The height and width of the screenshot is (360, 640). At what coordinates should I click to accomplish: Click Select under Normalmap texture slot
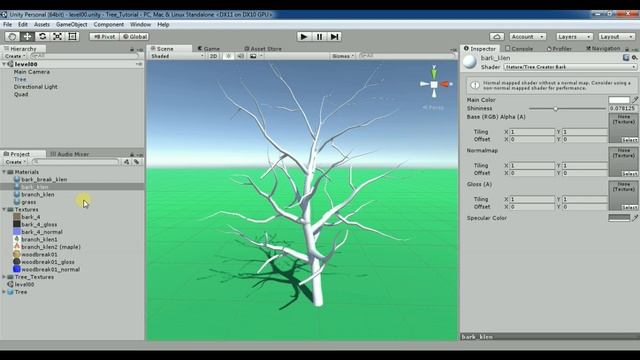[629, 174]
